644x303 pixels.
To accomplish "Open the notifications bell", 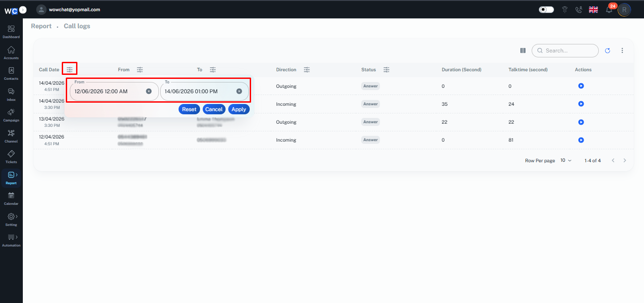I will click(x=609, y=9).
